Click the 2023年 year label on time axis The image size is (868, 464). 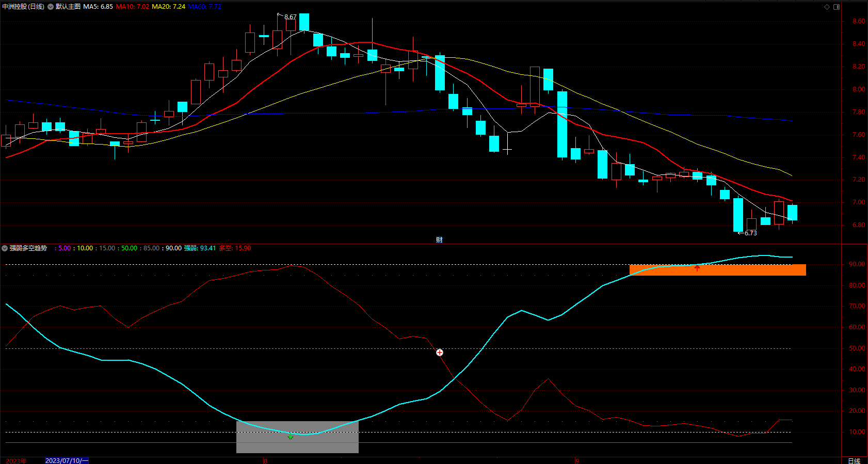click(x=17, y=461)
